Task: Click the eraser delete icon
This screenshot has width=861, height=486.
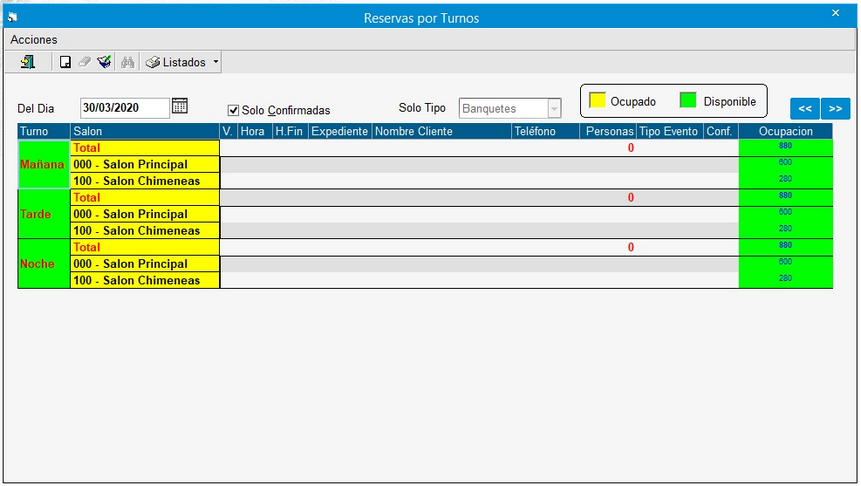Action: (x=85, y=62)
